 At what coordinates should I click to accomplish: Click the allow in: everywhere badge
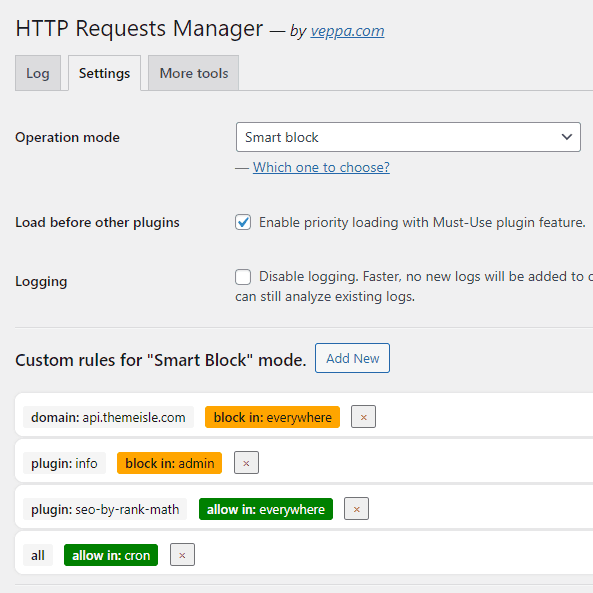click(266, 509)
